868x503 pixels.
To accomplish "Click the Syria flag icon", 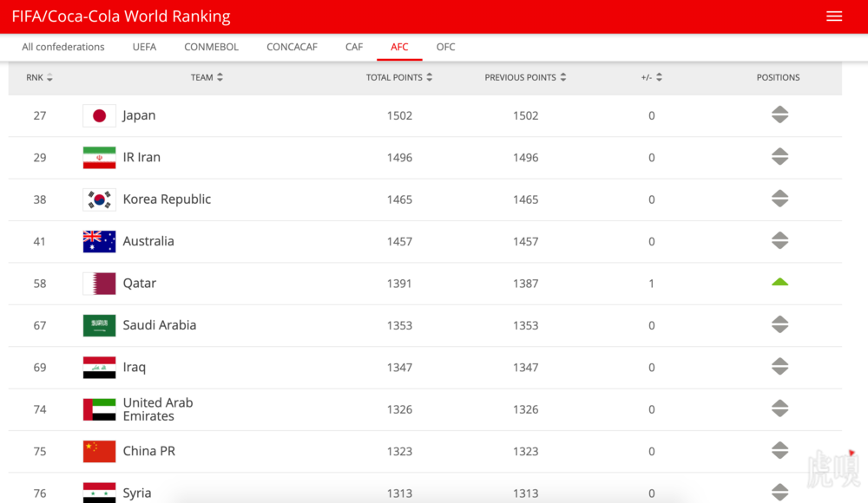I will point(99,493).
